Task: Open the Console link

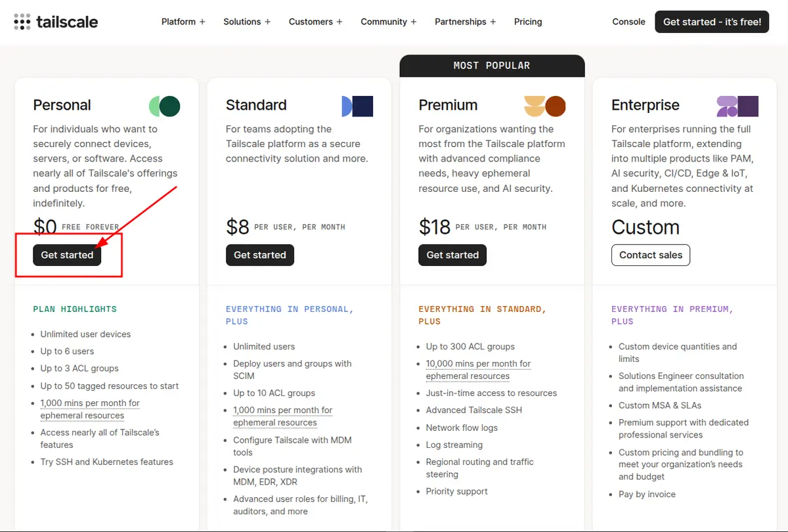Action: tap(628, 22)
